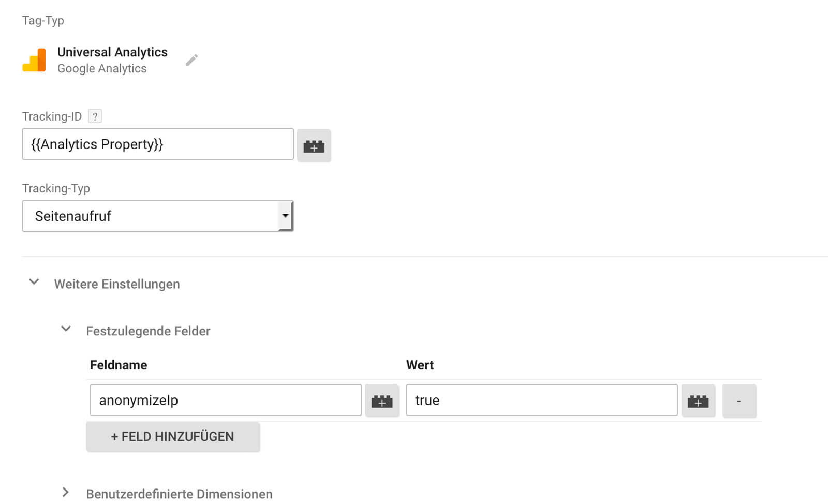Click the pencil edit icon beside Universal Analytics
This screenshot has width=828, height=504.
tap(191, 60)
